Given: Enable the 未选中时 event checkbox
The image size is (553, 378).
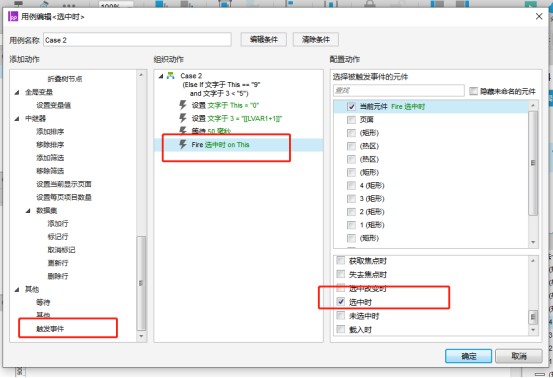Looking at the screenshot, I should point(340,315).
